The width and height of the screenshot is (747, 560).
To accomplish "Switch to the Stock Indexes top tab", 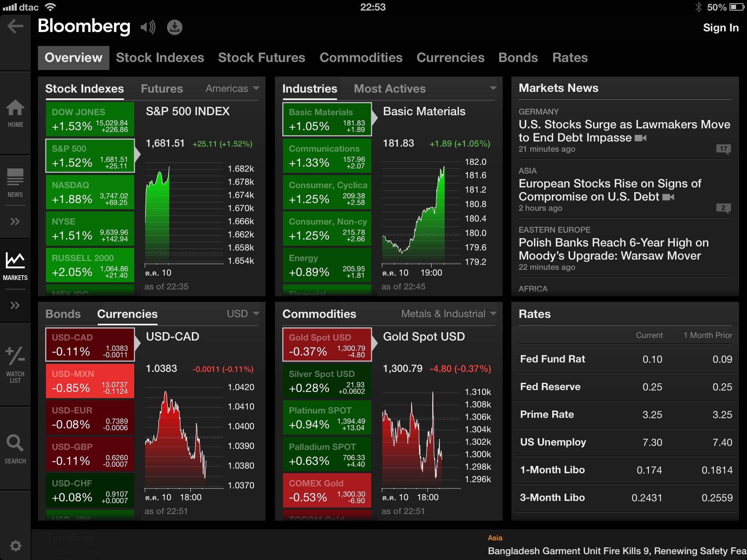I will (x=160, y=58).
